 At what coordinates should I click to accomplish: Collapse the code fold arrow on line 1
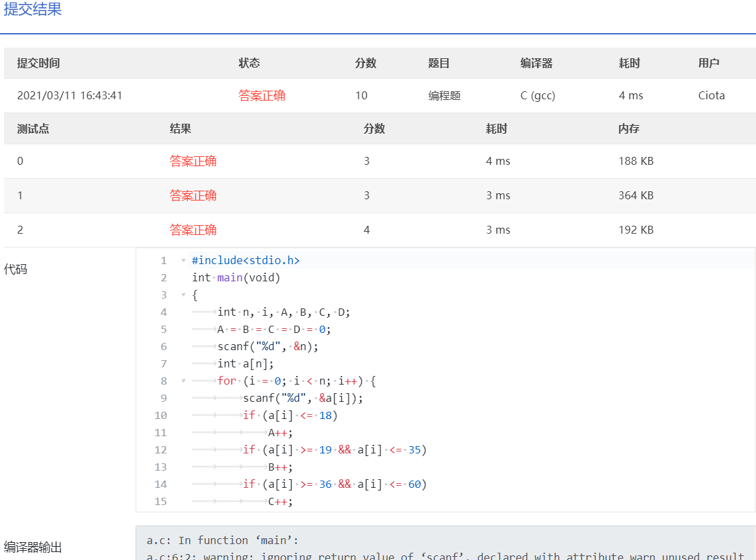(x=183, y=260)
